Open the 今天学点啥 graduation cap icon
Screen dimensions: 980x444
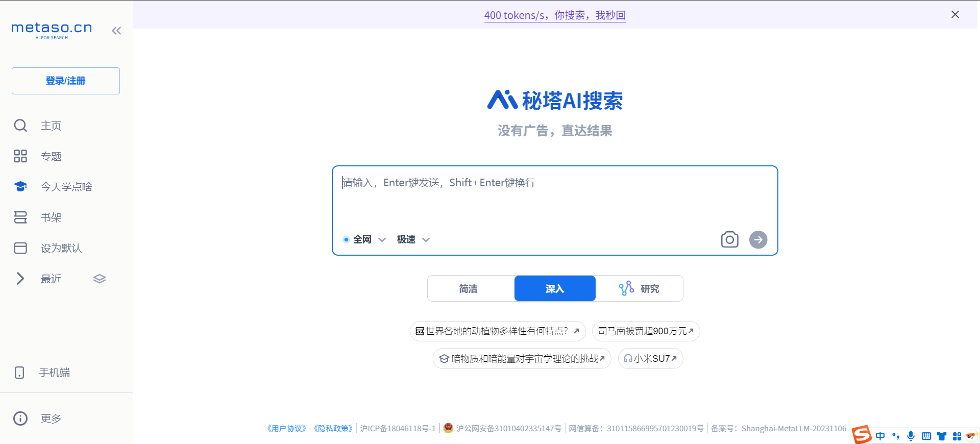(20, 187)
